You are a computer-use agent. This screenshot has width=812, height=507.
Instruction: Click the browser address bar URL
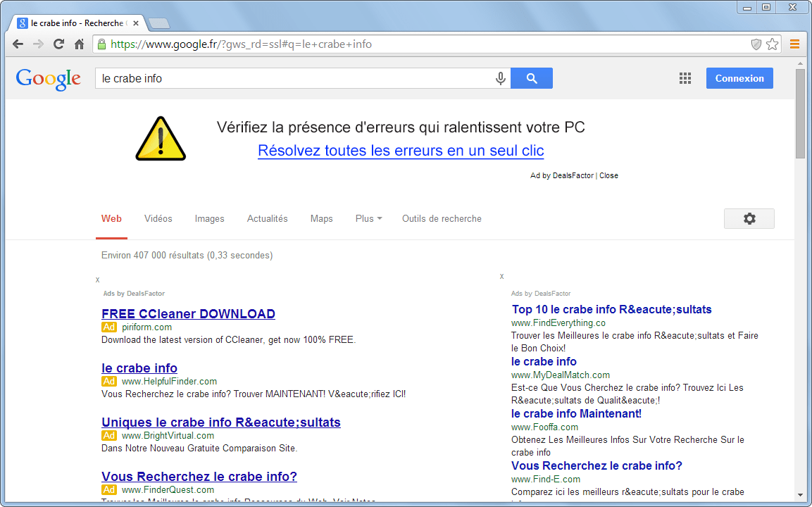coord(242,44)
